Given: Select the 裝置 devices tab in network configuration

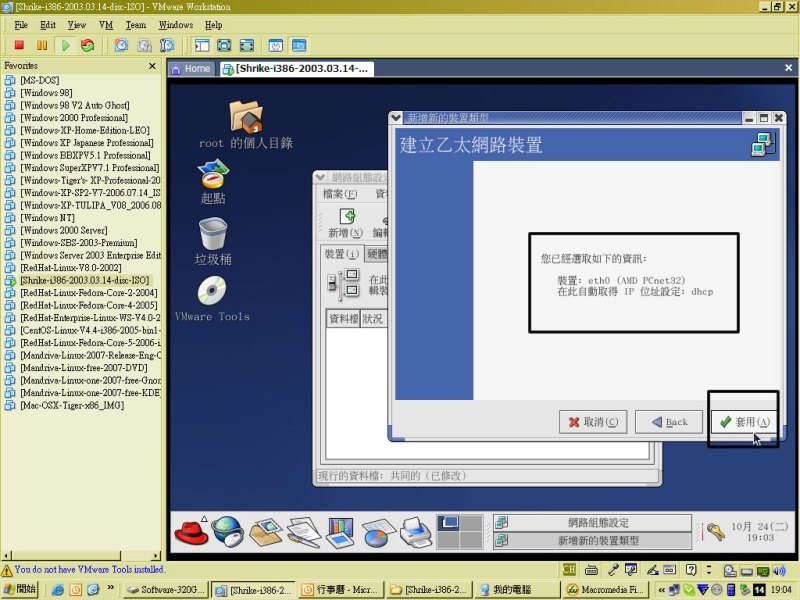Looking at the screenshot, I should click(341, 254).
